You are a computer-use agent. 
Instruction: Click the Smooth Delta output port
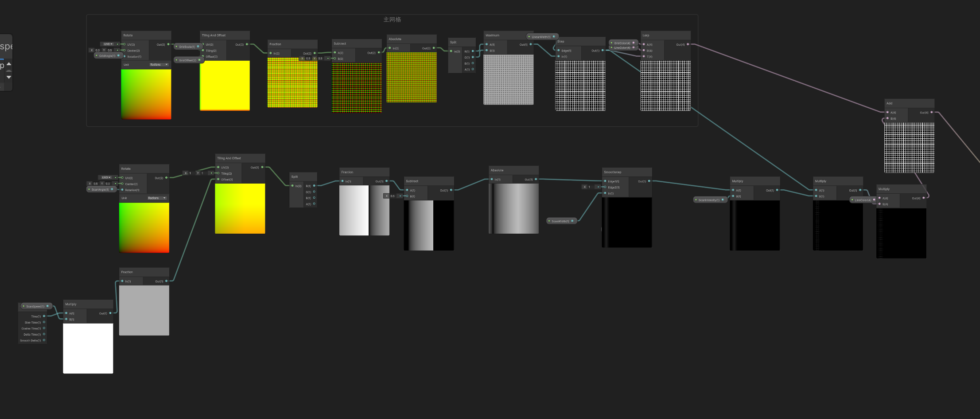tap(44, 341)
